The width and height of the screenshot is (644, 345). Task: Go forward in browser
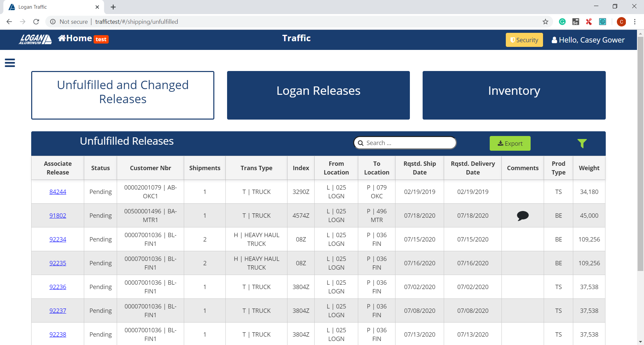22,22
